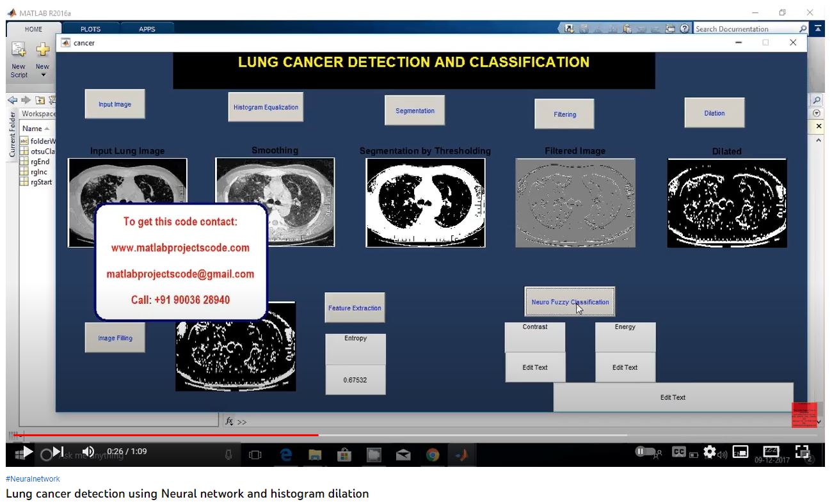Click the Paste clipboard icon in the quick access toolbar
The height and width of the screenshot is (504, 832).
(x=627, y=29)
